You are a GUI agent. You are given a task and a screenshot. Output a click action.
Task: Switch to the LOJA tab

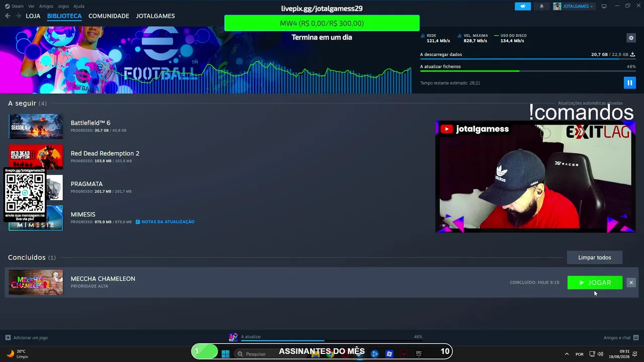pos(33,16)
